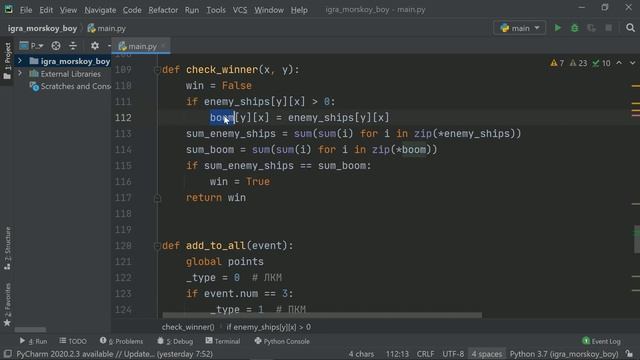Image resolution: width=640 pixels, height=360 pixels.
Task: Open line separator CRLF selector
Action: (425, 353)
